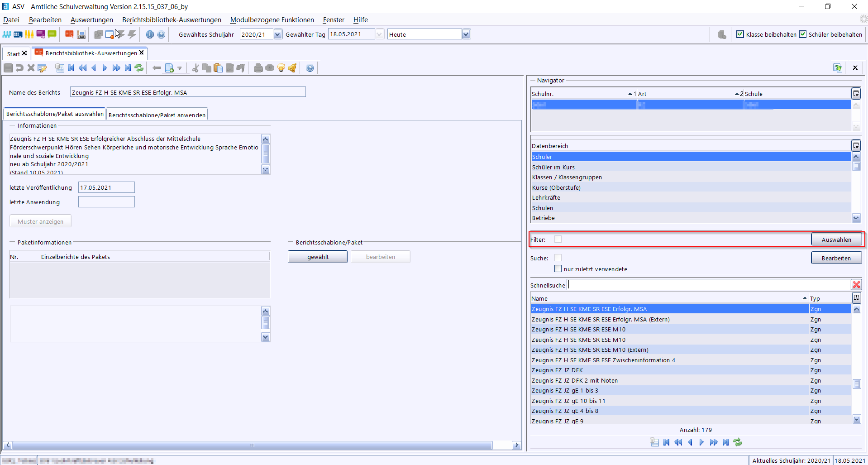868x465 pixels.
Task: Close the Berichtsbibliothek-Auswertungen tab
Action: pos(142,53)
